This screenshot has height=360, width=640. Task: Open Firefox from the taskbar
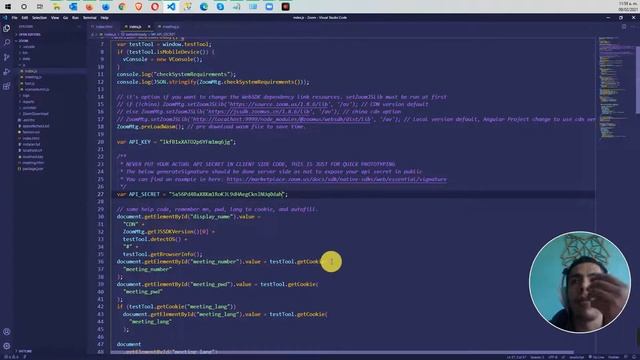click(x=89, y=7)
